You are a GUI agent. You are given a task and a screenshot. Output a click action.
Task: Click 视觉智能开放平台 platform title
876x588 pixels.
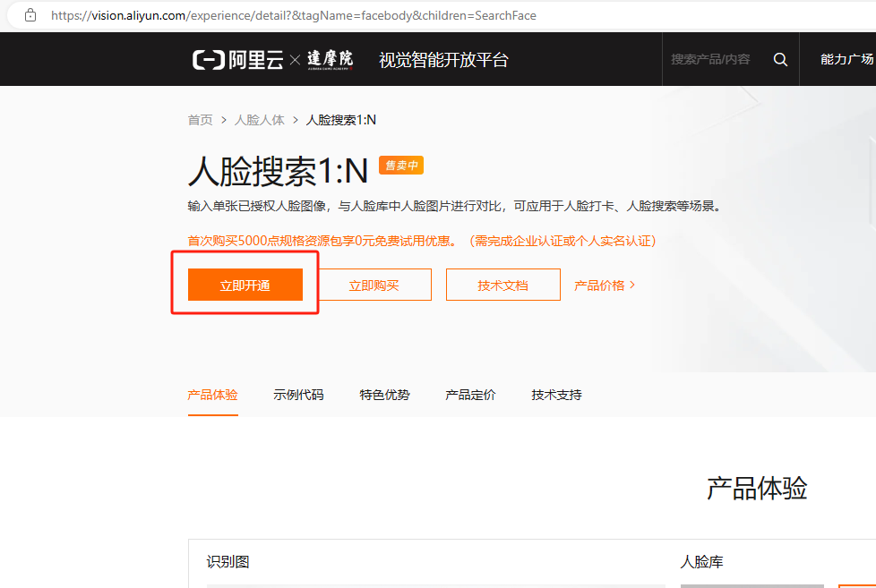(x=443, y=60)
